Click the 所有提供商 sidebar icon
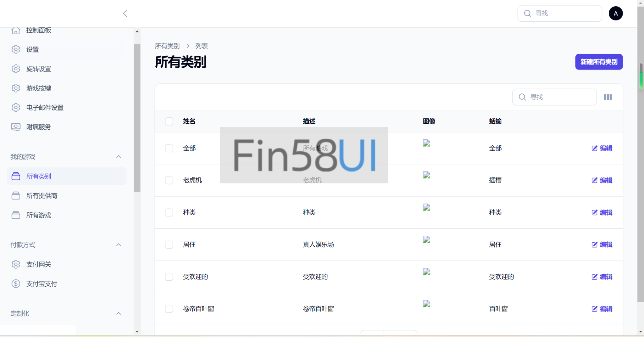Image resolution: width=644 pixels, height=337 pixels. [16, 196]
